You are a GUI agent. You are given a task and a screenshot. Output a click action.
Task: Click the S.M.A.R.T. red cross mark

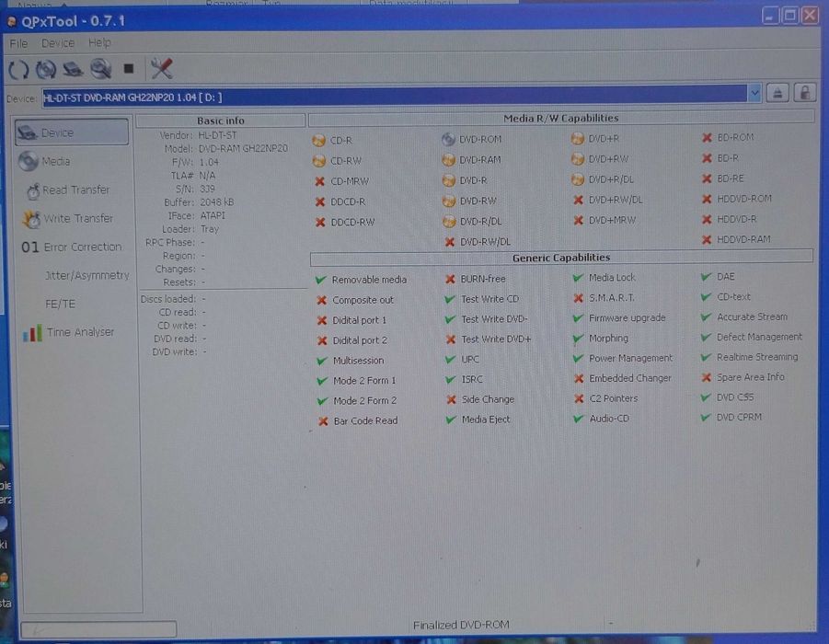point(579,298)
